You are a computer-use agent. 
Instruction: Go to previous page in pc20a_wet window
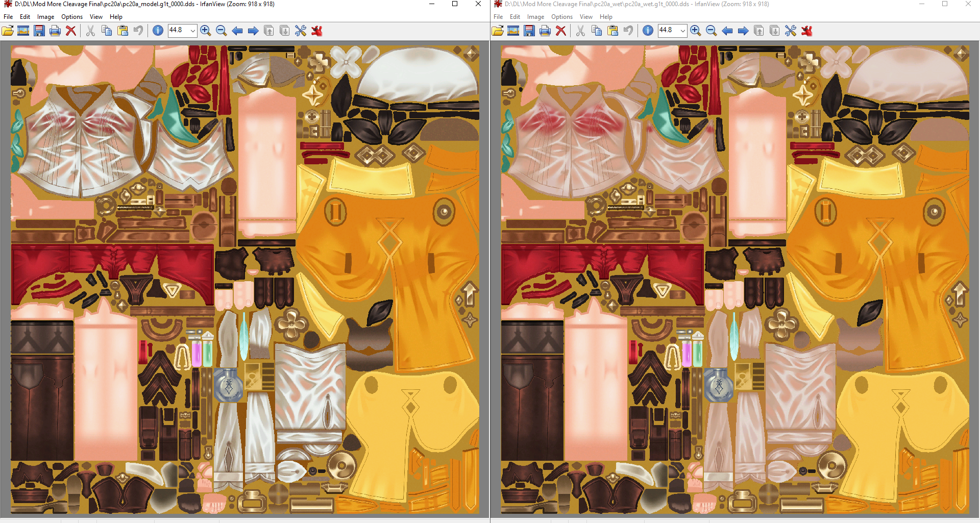[759, 31]
